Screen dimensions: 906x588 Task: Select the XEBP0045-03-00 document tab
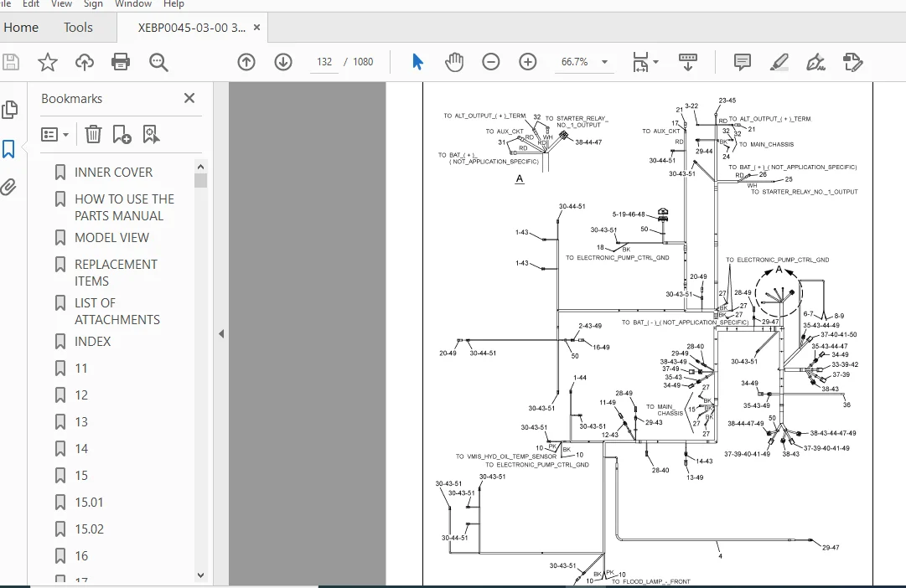pyautogui.click(x=191, y=28)
